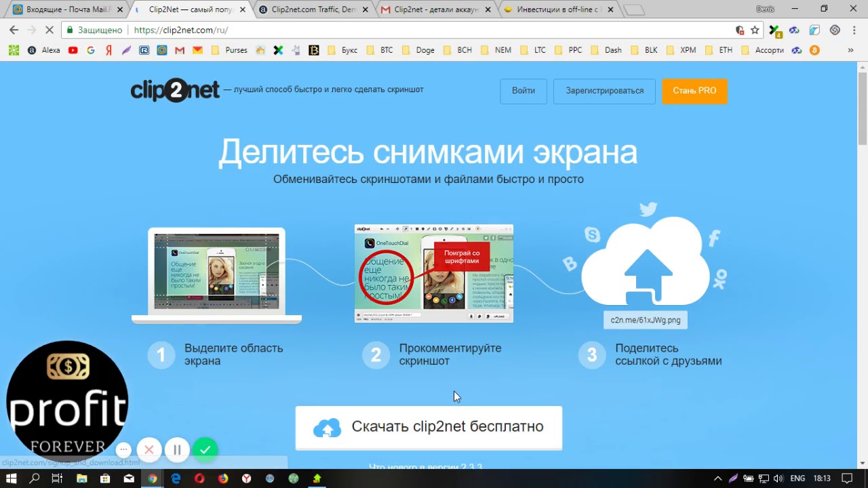
Task: Click the green checkmark finish recording button
Action: pyautogui.click(x=205, y=449)
